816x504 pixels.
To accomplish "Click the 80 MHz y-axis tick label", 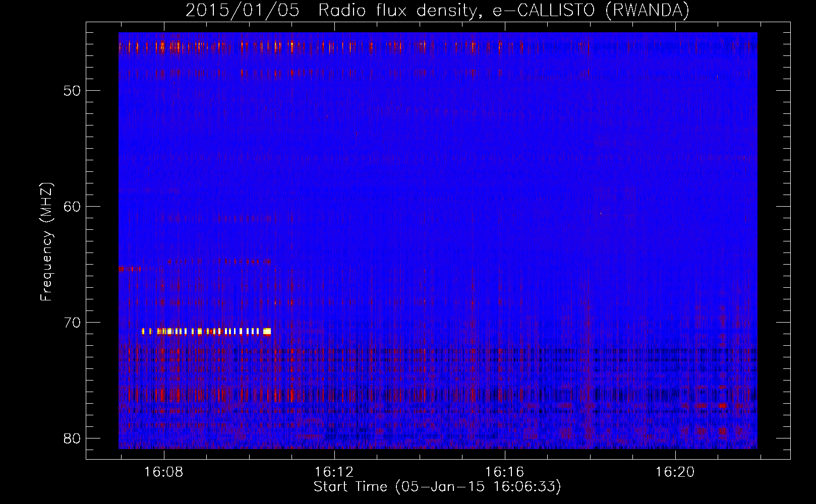I will [x=72, y=438].
